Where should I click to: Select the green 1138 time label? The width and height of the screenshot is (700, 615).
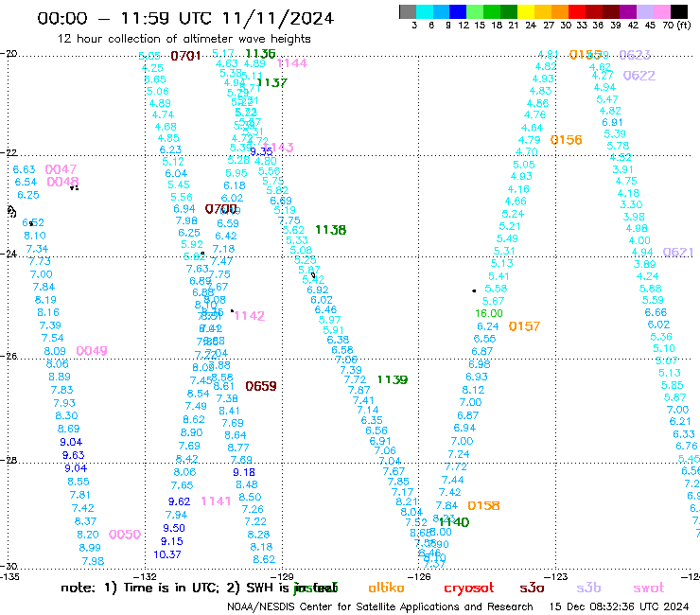click(x=331, y=230)
